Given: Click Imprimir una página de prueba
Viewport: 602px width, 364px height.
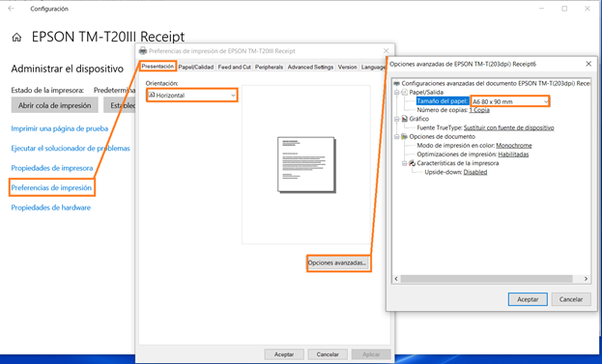Looking at the screenshot, I should (x=60, y=128).
